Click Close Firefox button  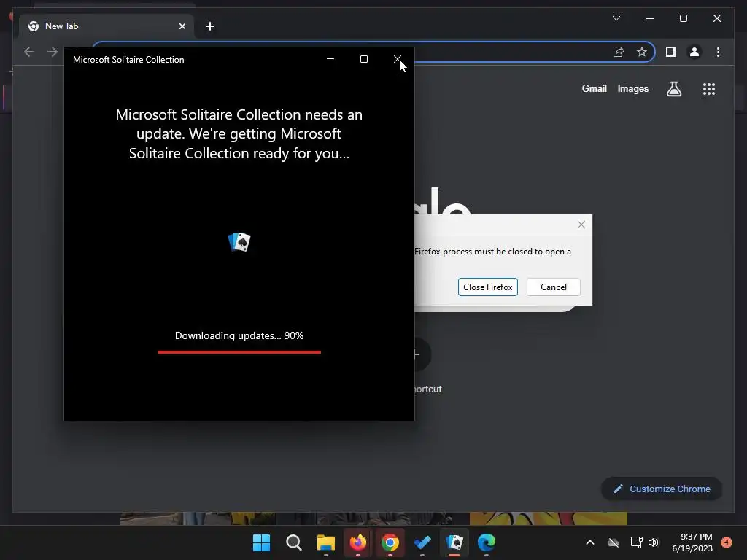[487, 287]
